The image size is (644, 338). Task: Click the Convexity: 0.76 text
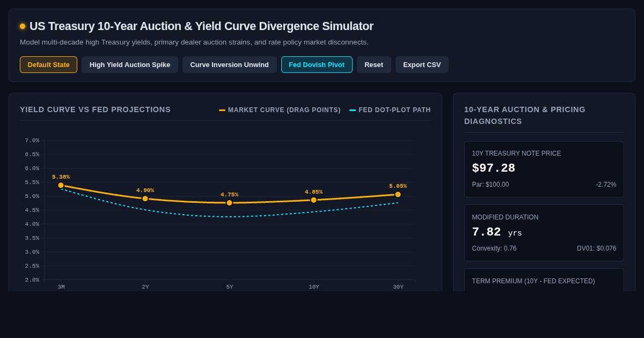tap(494, 248)
